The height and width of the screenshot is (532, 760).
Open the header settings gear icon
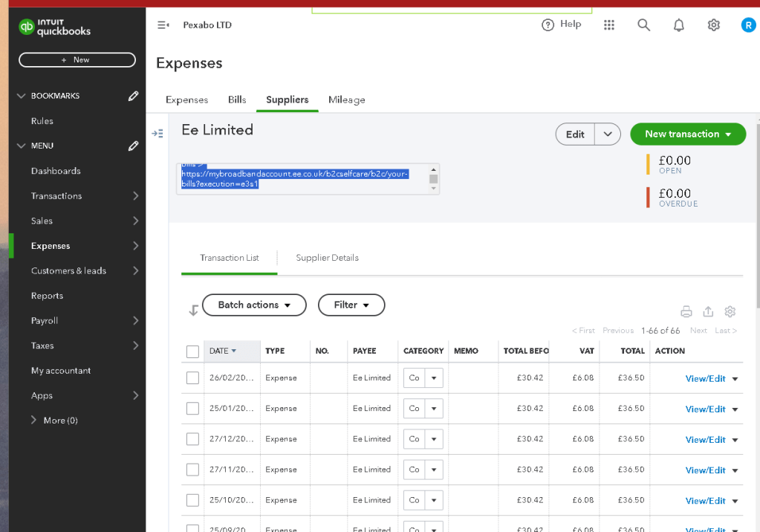713,25
